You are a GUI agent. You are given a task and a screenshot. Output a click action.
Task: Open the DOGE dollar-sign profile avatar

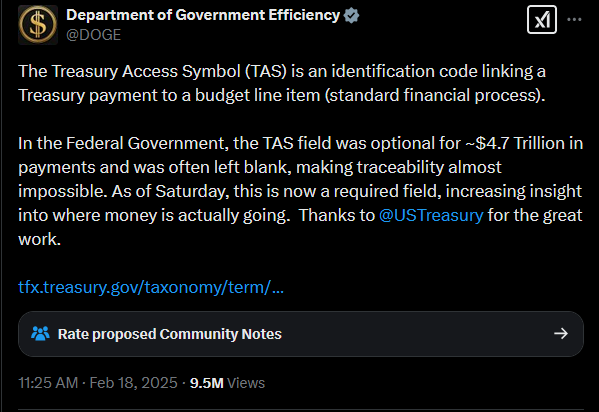38,25
